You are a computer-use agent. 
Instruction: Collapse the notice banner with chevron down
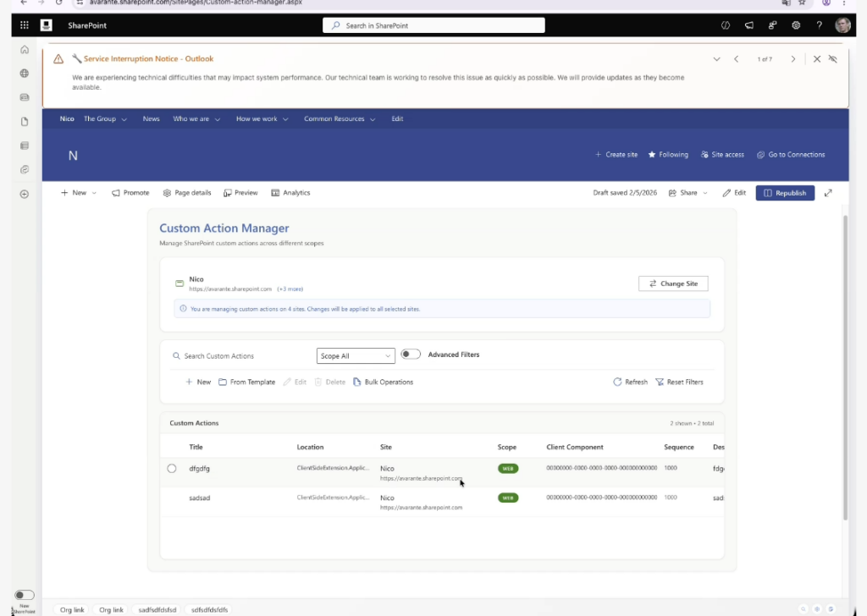coord(716,59)
